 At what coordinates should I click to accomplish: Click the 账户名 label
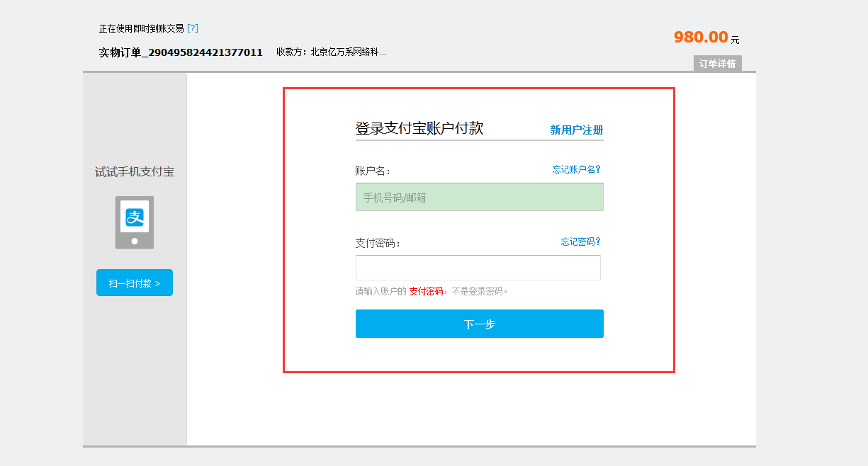tap(373, 171)
